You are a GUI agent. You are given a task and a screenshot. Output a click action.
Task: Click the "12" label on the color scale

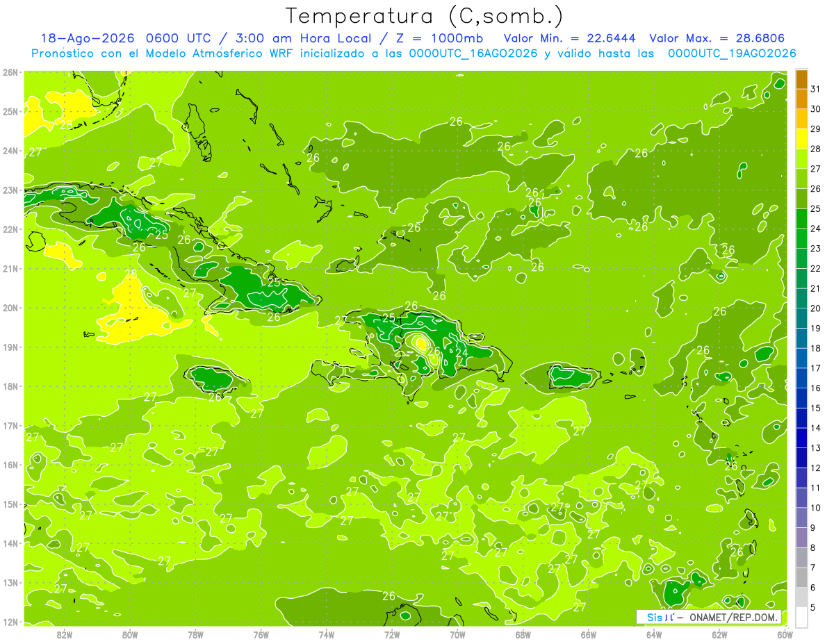815,468
